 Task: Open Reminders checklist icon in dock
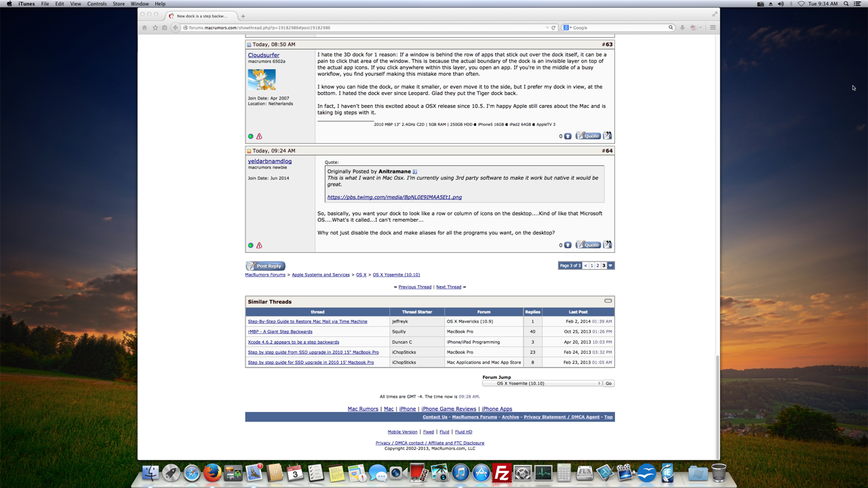(316, 472)
